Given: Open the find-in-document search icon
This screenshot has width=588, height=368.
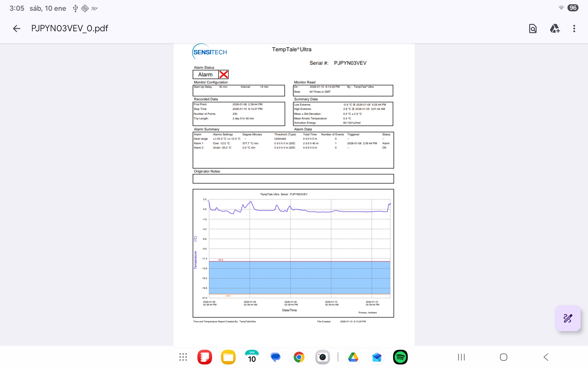Looking at the screenshot, I should (x=533, y=29).
